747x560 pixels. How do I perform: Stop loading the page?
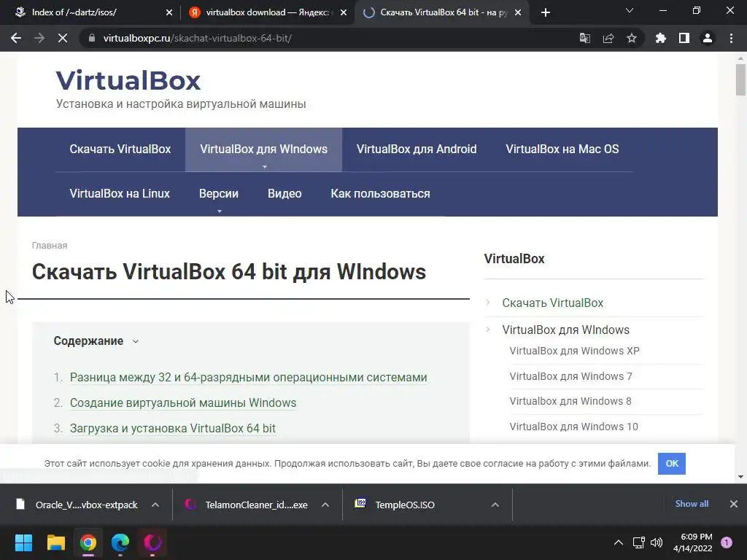click(63, 38)
